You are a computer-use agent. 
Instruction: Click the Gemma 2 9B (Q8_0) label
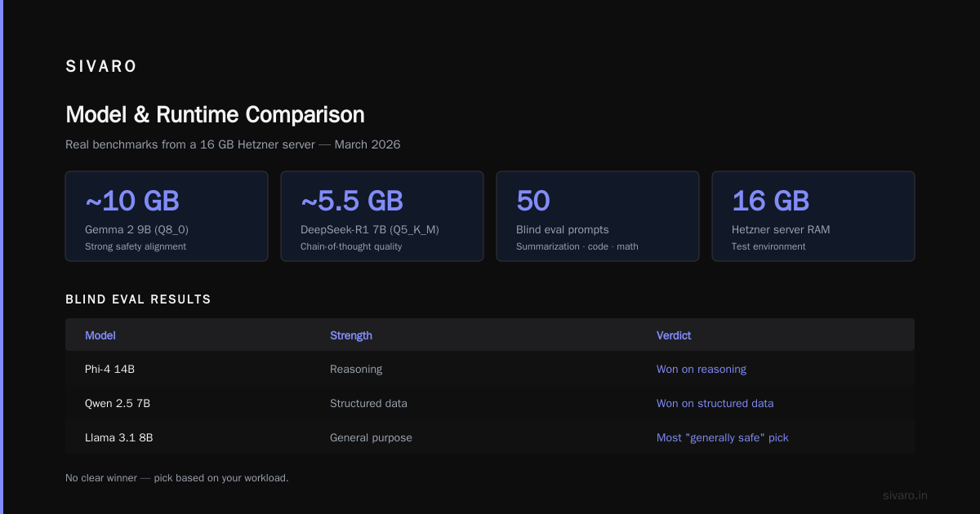point(136,230)
